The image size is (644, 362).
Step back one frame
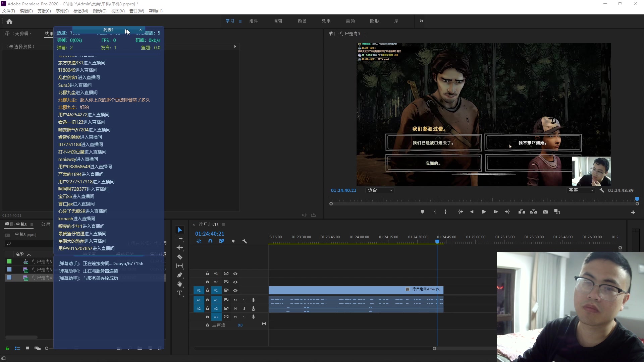(x=472, y=212)
